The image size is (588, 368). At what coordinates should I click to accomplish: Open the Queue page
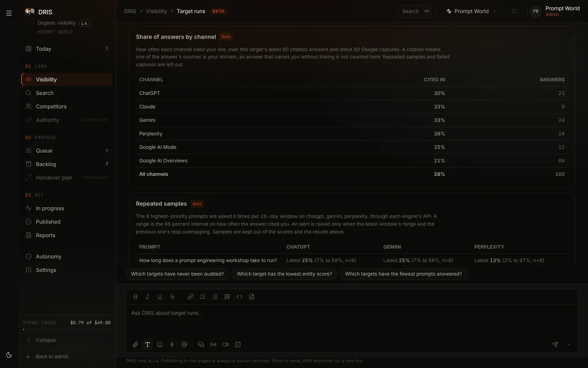[x=67, y=151]
